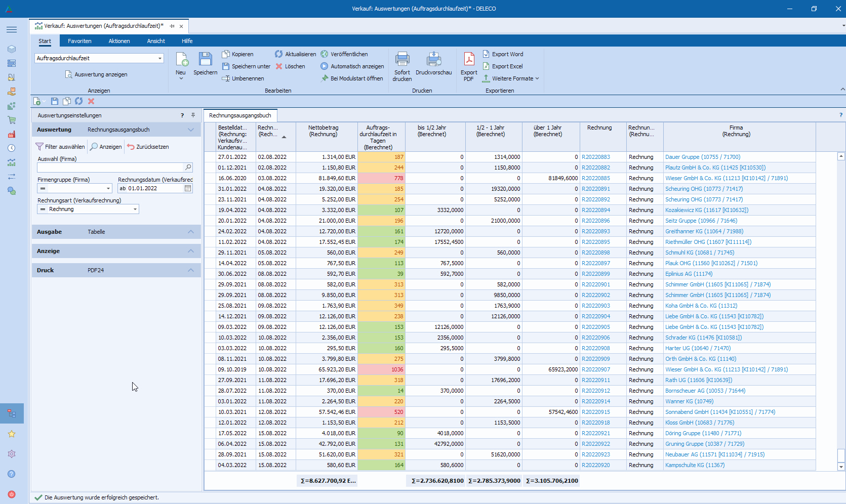Screen dimensions: 846x504
Task: Click the Kopieren icon in ribbon
Action: pos(226,54)
